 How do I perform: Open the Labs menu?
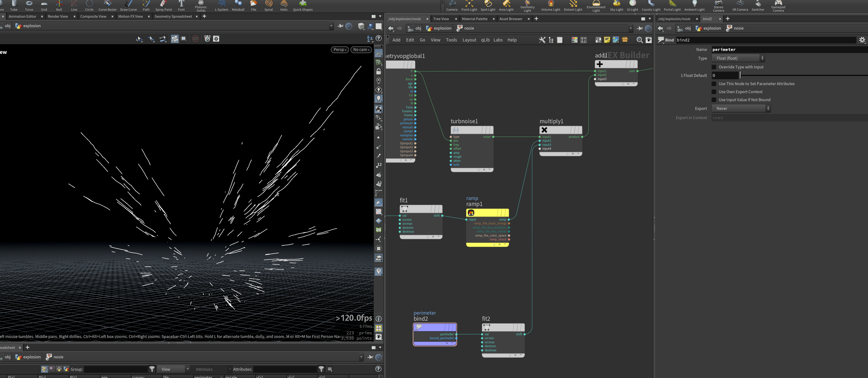(498, 40)
